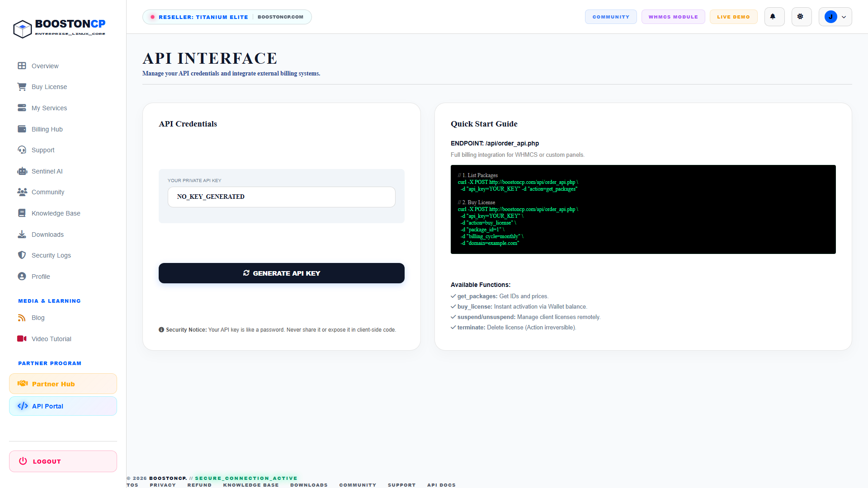The height and width of the screenshot is (488, 868).
Task: Open Knowledge Base footer link
Action: tap(251, 485)
